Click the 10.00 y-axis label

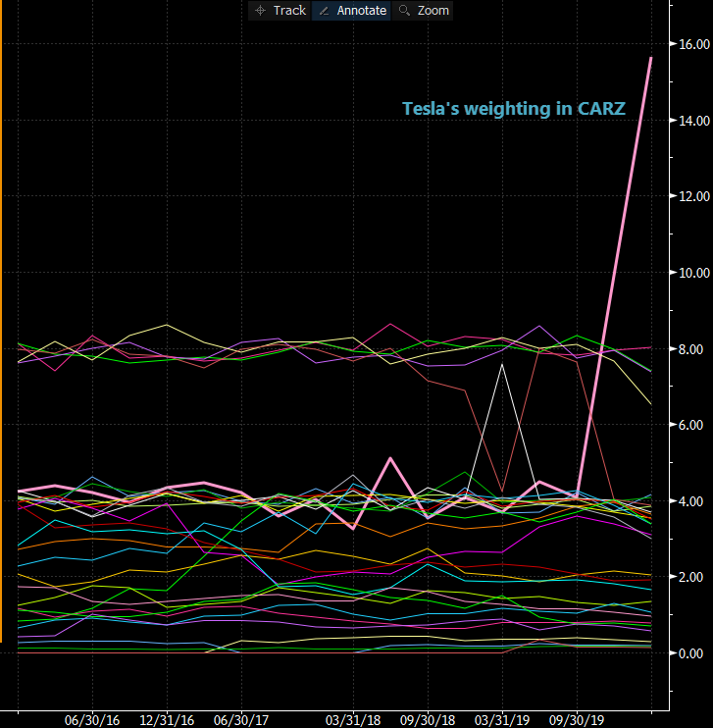[694, 273]
